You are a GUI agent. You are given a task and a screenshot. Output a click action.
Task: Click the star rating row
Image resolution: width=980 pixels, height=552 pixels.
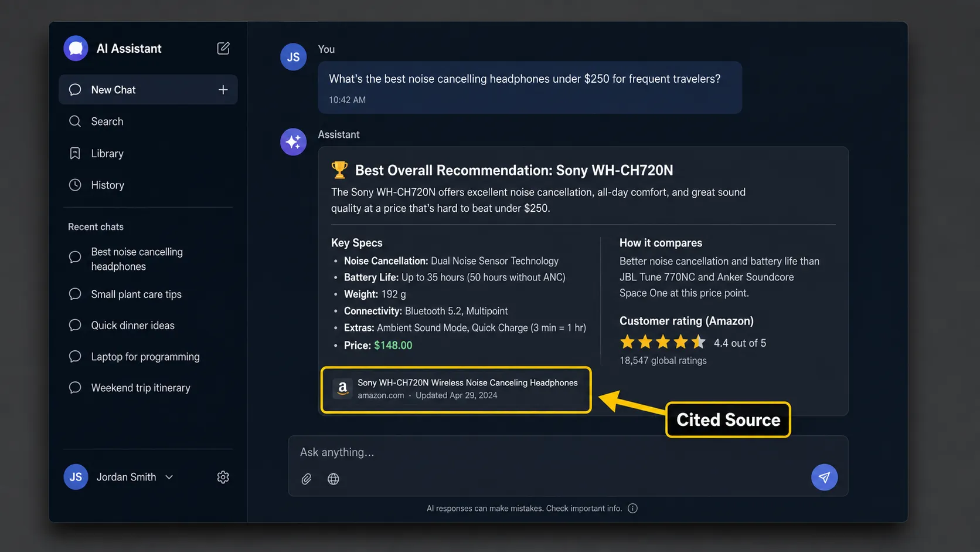(x=663, y=342)
